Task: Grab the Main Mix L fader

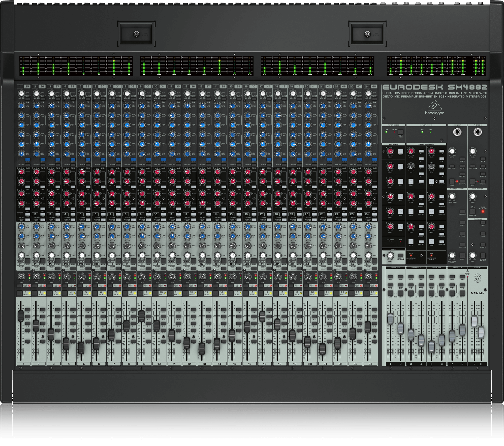Action: 474,322
